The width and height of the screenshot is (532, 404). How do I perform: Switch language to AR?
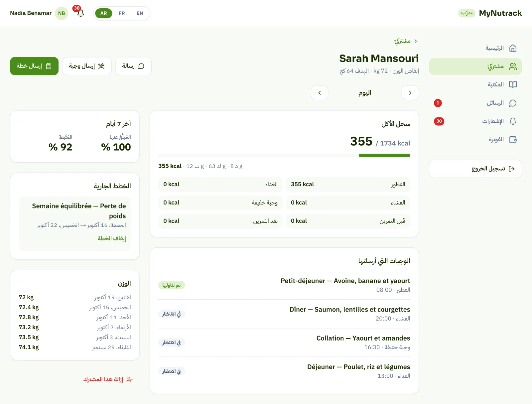(104, 13)
